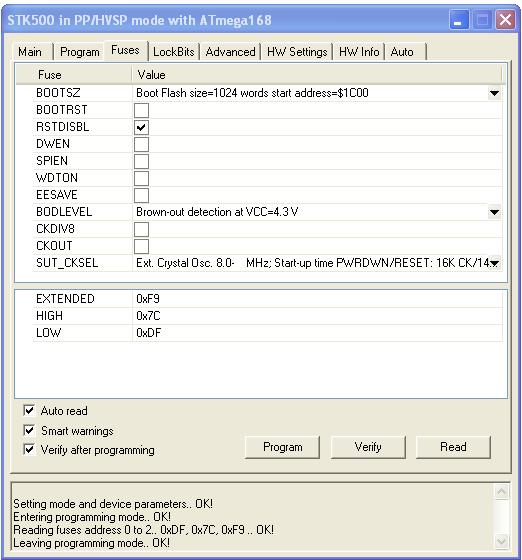The image size is (522, 560).
Task: Switch to the Main tab
Action: click(x=30, y=52)
